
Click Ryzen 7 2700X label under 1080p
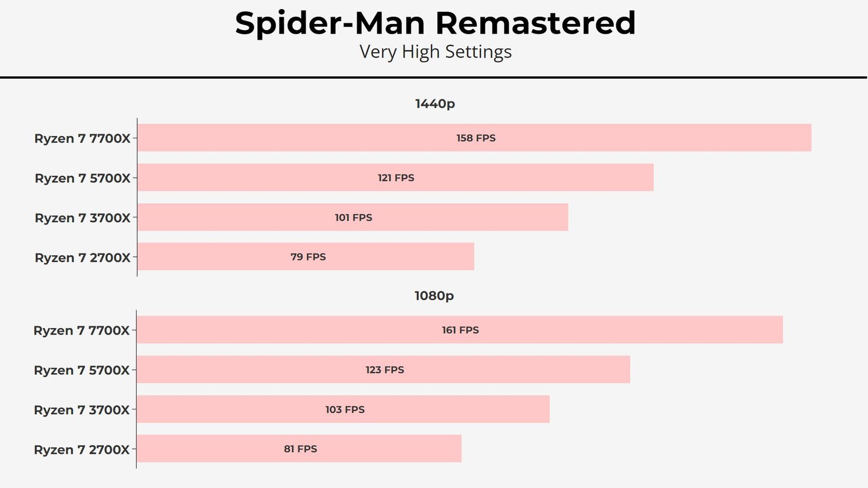[81, 450]
